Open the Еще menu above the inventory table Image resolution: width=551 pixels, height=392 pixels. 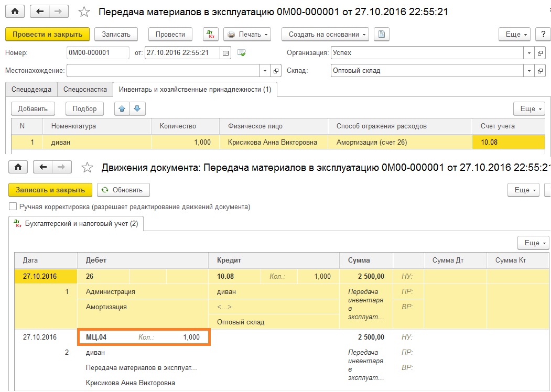(x=529, y=109)
